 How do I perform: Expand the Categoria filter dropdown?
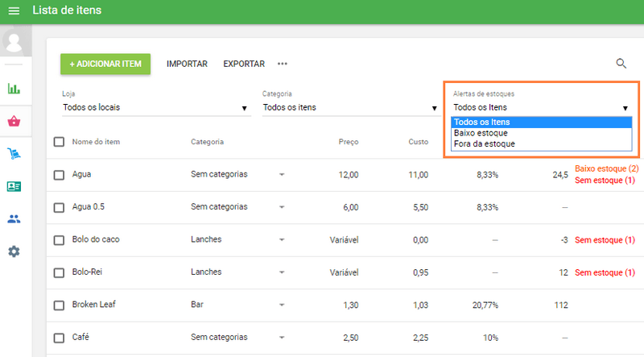pos(350,107)
